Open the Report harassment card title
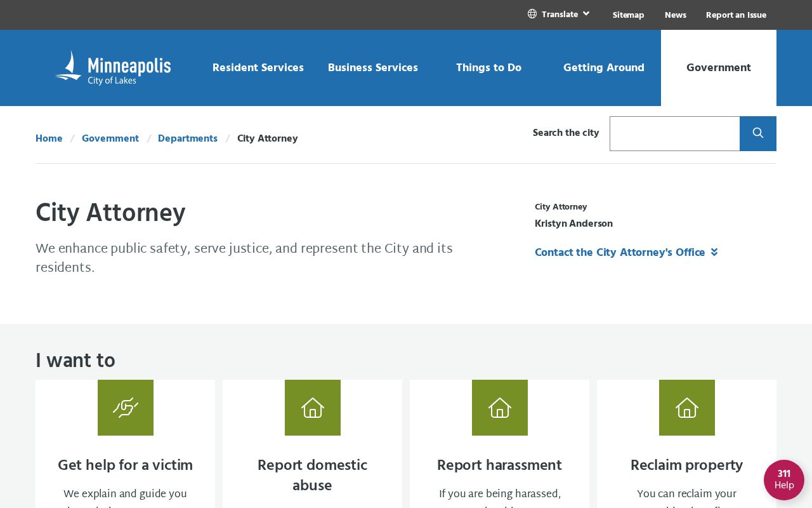 [x=500, y=465]
